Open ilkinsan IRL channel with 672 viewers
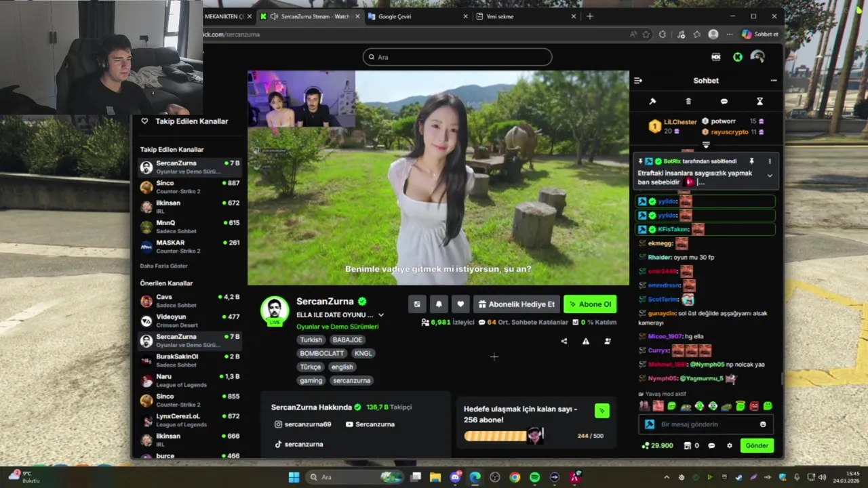The width and height of the screenshot is (868, 488). coord(190,207)
